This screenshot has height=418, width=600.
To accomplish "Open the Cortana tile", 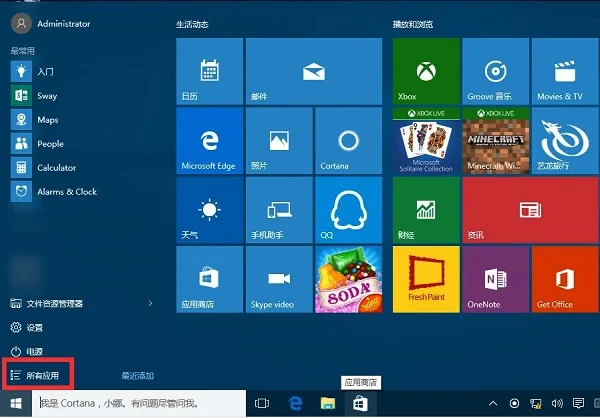I will point(348,140).
